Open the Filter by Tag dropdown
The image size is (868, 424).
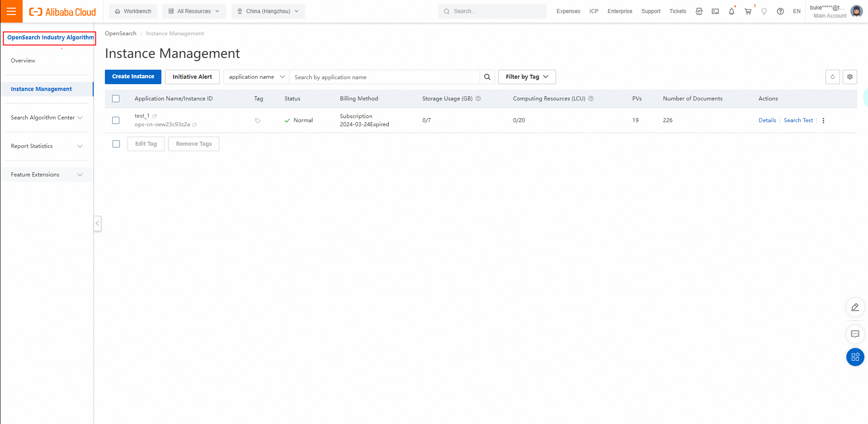point(527,77)
